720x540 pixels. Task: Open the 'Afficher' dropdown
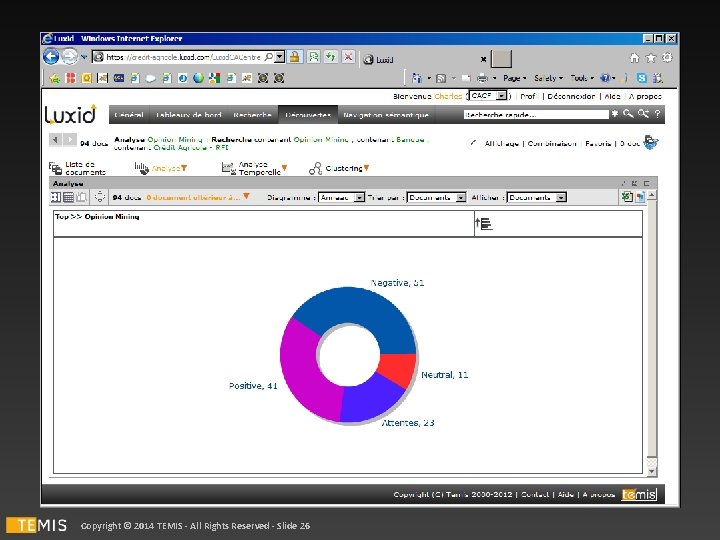tap(561, 197)
